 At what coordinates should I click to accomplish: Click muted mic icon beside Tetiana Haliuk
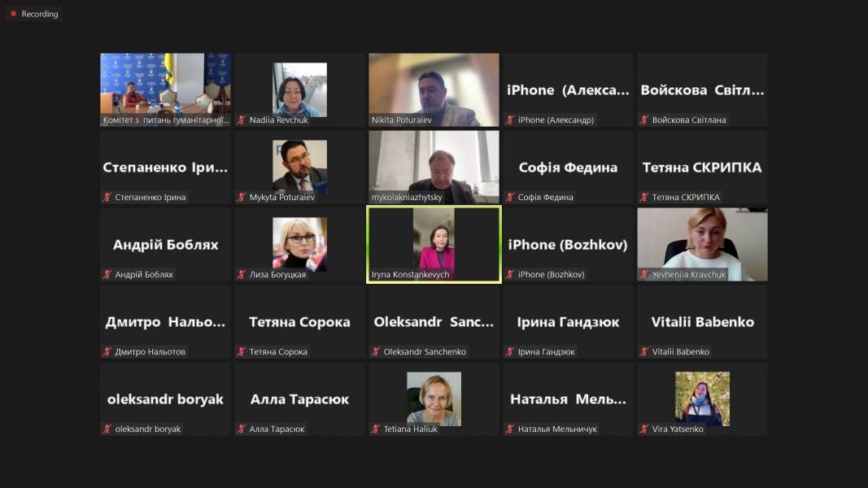[x=376, y=429]
